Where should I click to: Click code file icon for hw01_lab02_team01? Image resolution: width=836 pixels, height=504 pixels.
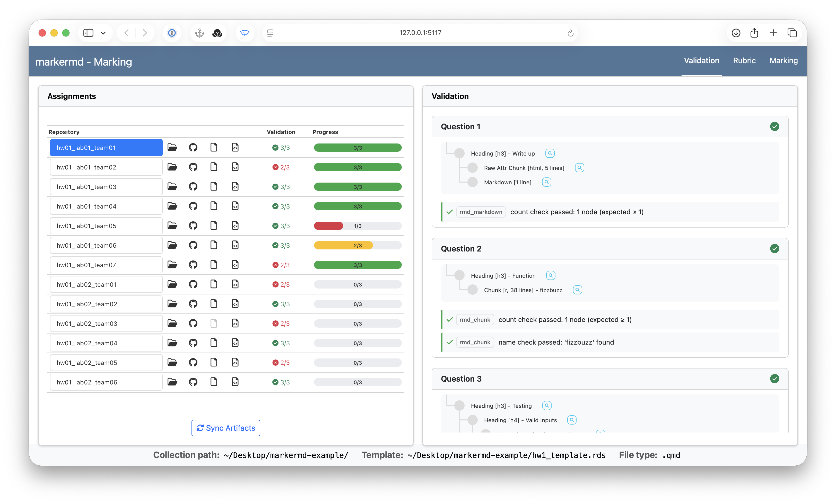click(x=235, y=284)
